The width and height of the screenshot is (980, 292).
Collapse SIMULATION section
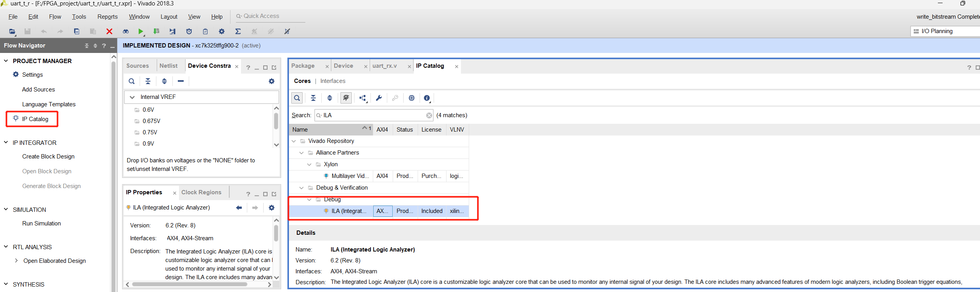tap(6, 209)
